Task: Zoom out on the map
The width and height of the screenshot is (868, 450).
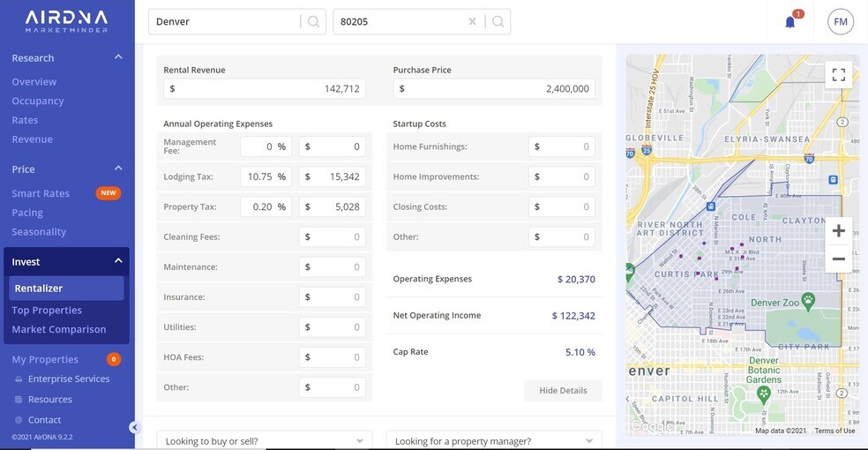Action: [838, 259]
